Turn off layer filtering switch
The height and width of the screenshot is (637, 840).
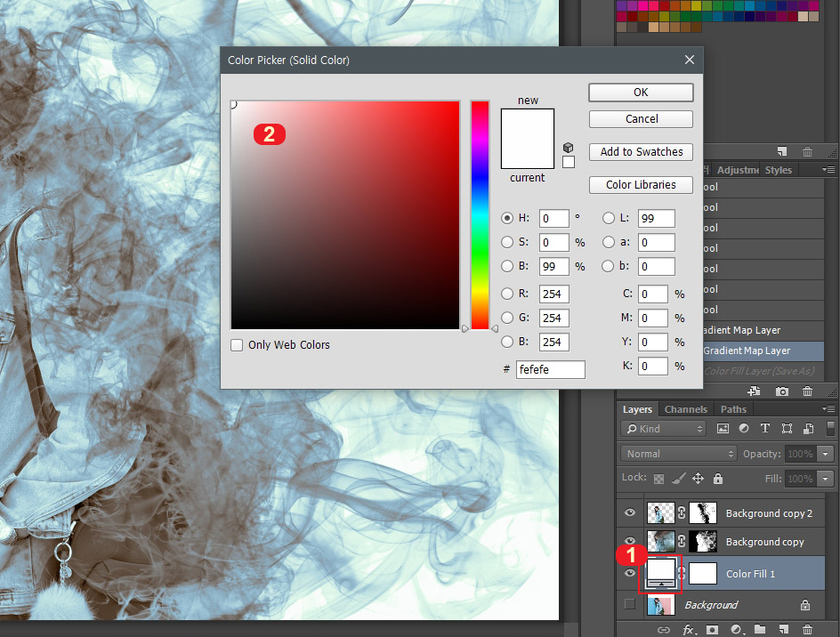pos(830,428)
